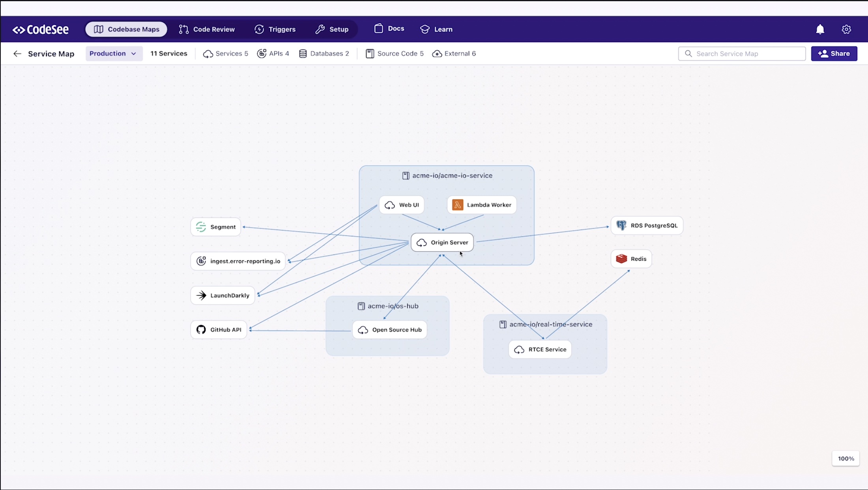The height and width of the screenshot is (490, 868).
Task: Open the Triggers tab
Action: (x=275, y=29)
